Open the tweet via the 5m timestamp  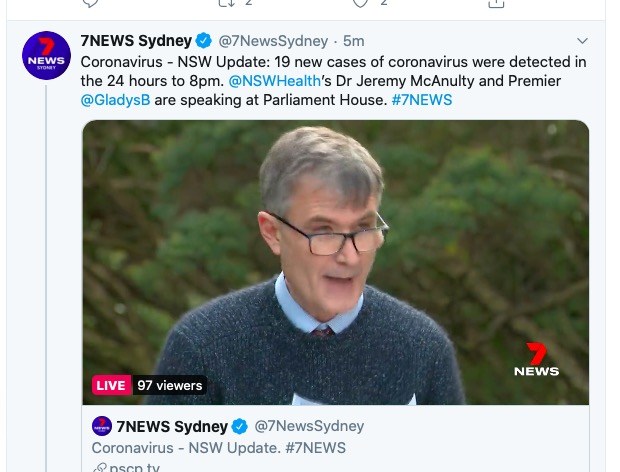coord(353,41)
